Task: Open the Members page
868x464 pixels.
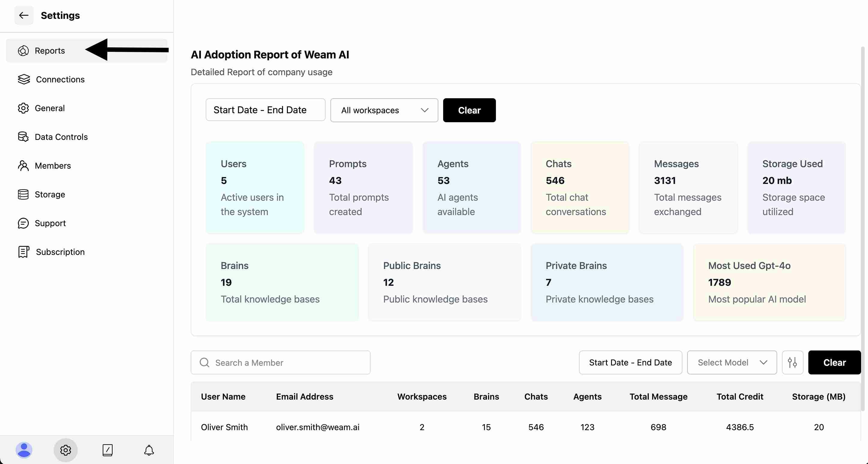Action: click(52, 166)
